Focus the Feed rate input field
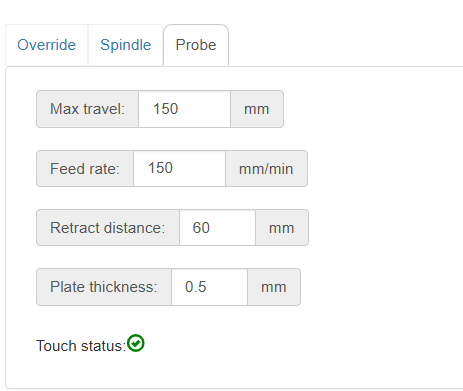 pos(179,168)
